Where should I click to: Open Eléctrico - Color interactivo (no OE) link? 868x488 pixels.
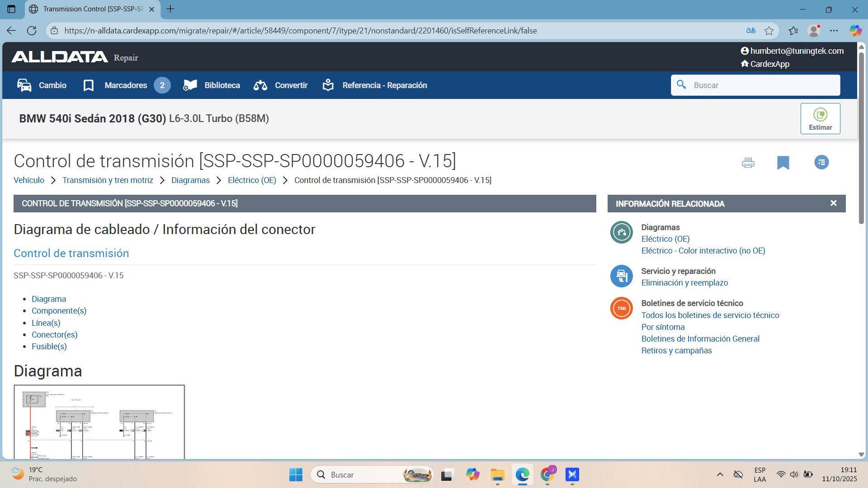coord(703,251)
